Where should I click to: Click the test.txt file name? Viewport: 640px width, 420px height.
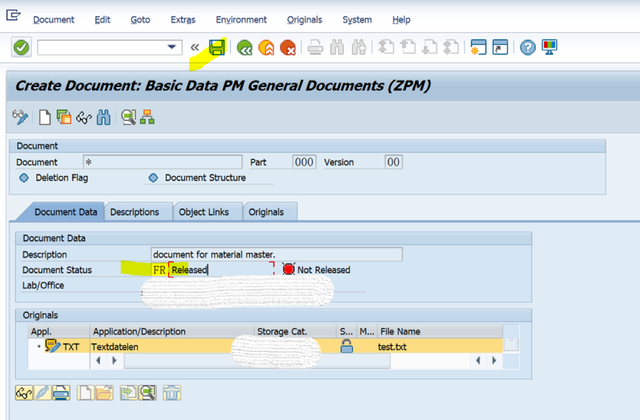click(x=392, y=347)
